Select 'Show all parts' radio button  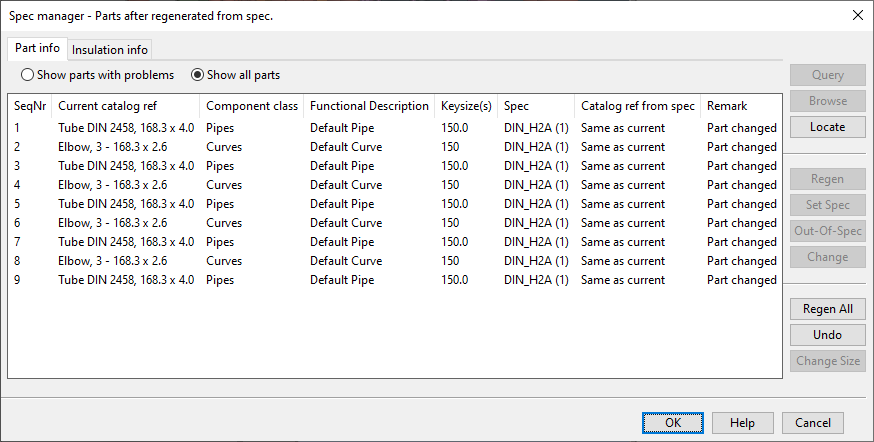point(198,75)
